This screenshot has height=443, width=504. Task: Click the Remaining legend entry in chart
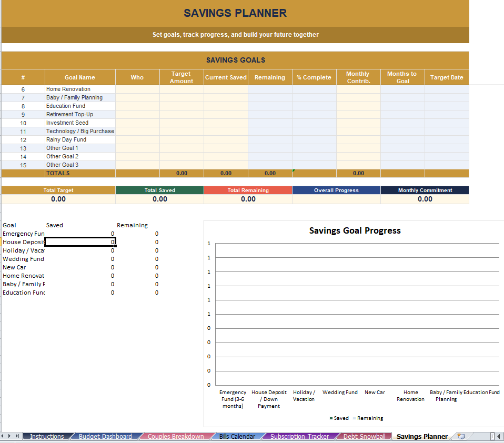click(368, 418)
